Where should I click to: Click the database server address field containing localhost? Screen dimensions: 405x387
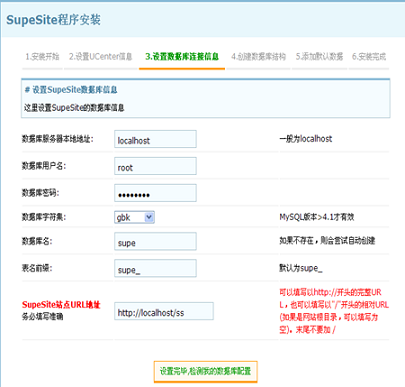coord(155,139)
